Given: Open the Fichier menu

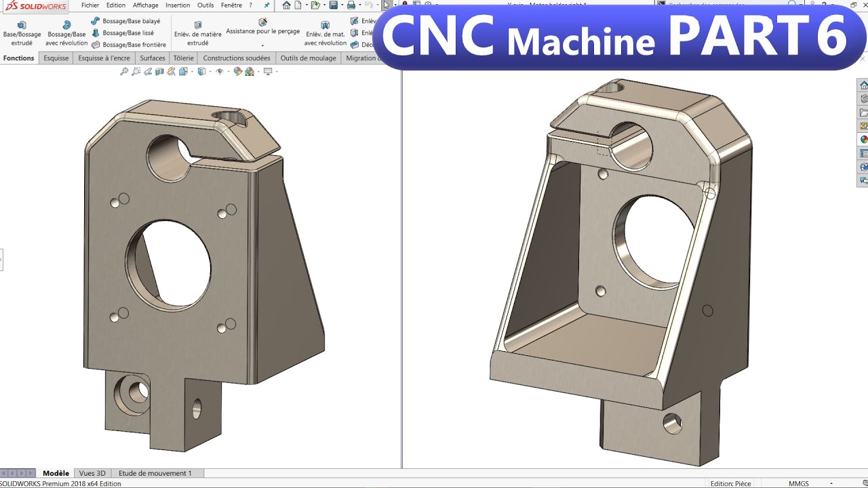Looking at the screenshot, I should click(90, 5).
